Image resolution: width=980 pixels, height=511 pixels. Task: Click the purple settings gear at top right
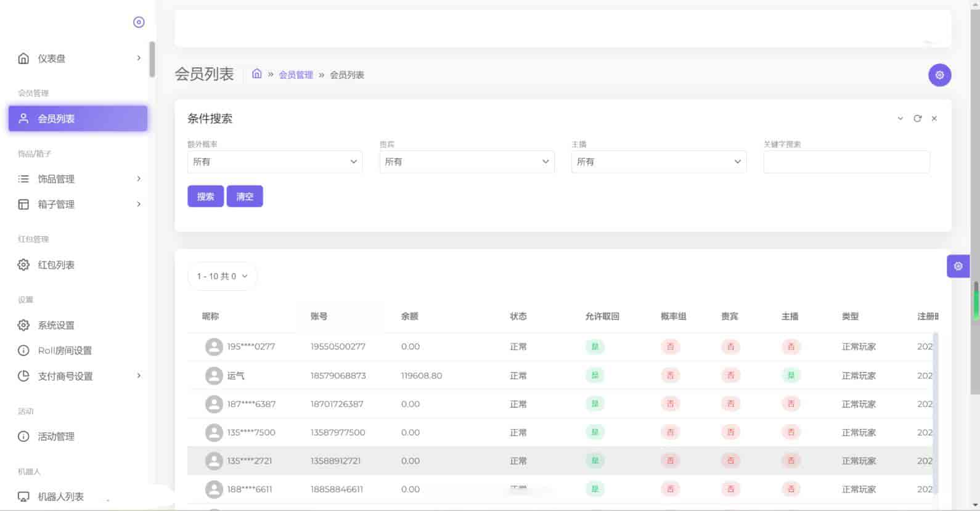[x=939, y=75]
